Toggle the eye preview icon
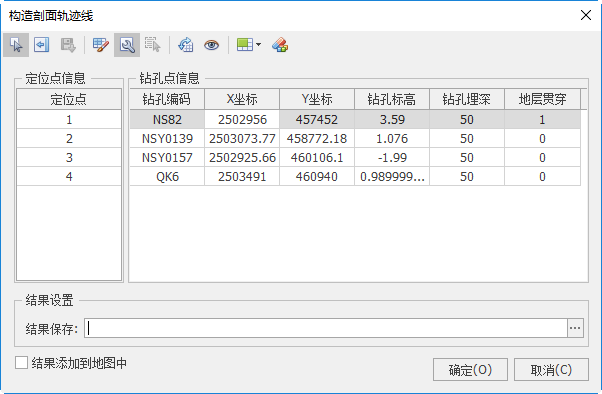This screenshot has width=602, height=394. (x=212, y=45)
